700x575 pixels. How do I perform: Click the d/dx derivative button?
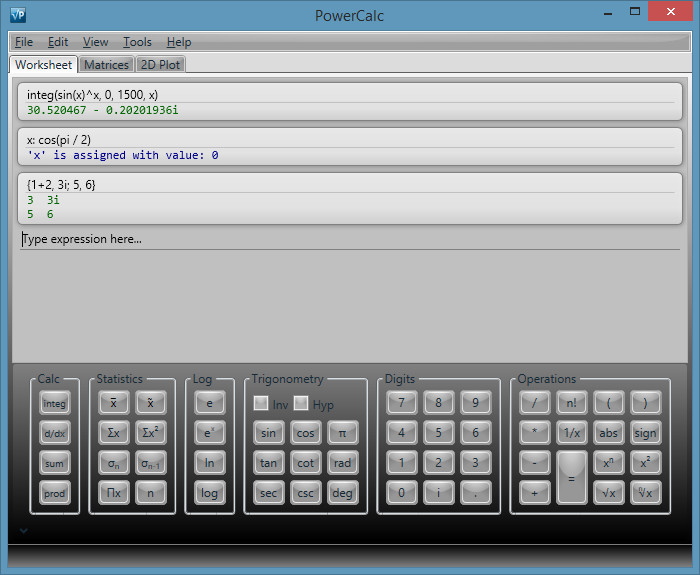[54, 433]
